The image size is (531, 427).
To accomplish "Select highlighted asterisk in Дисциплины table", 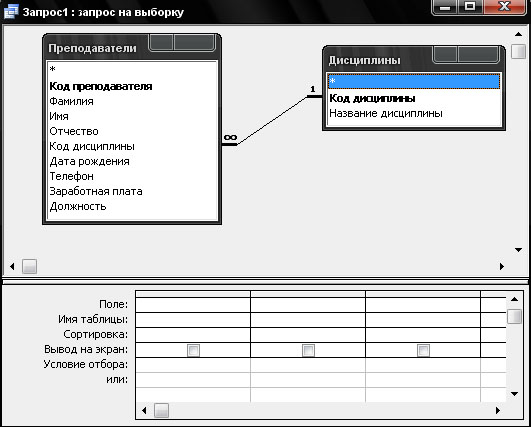I will tap(414, 82).
